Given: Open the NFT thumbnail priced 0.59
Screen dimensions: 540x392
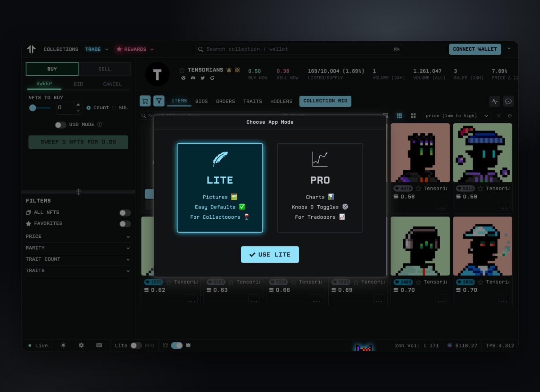Looking at the screenshot, I should 483,153.
